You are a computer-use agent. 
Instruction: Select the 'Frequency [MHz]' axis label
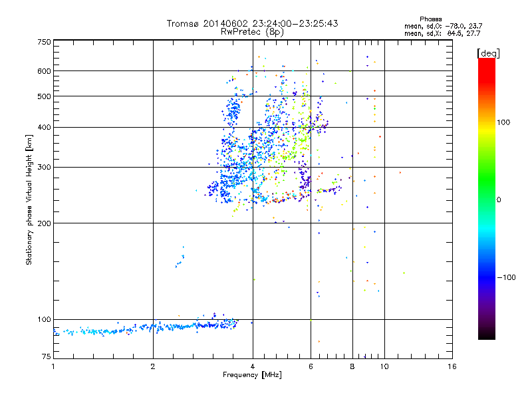pyautogui.click(x=252, y=375)
